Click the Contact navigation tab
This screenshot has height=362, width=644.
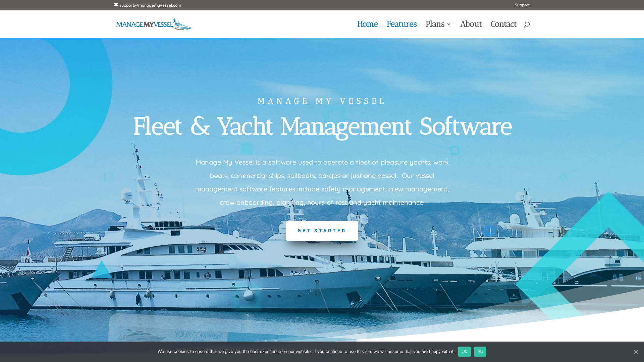(x=503, y=24)
